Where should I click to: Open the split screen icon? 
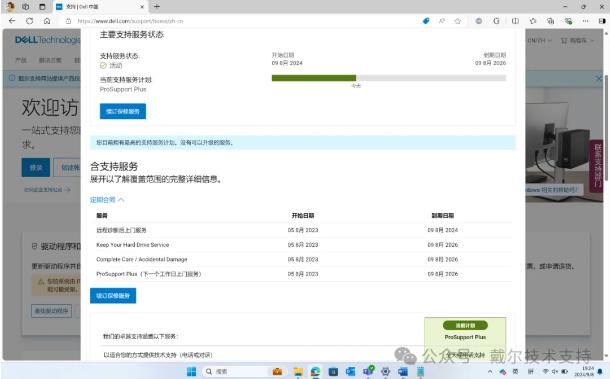tap(515, 21)
